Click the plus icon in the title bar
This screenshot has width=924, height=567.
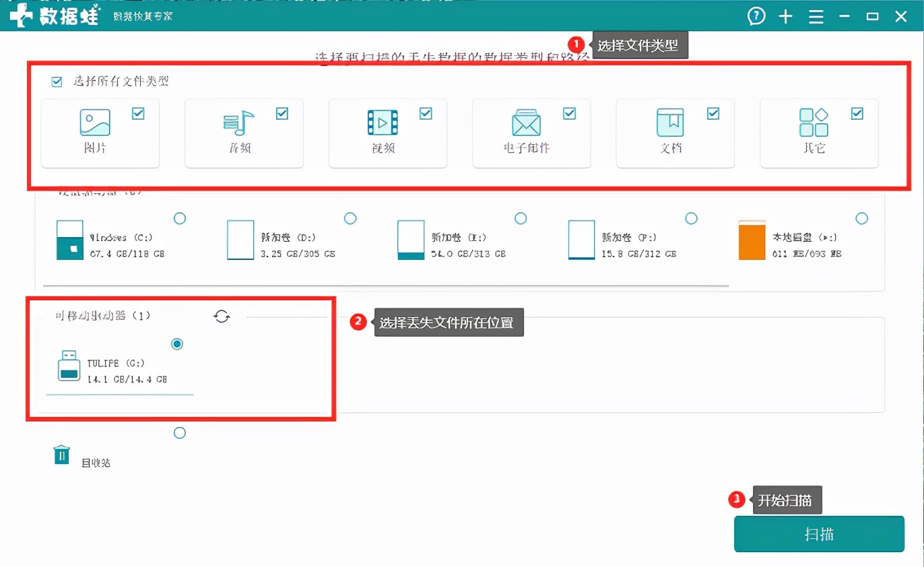click(785, 16)
